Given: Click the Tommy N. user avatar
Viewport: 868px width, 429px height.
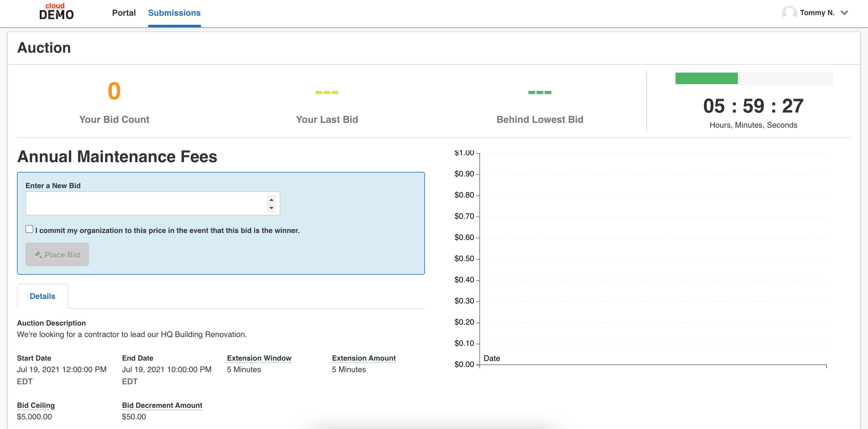Looking at the screenshot, I should coord(789,13).
